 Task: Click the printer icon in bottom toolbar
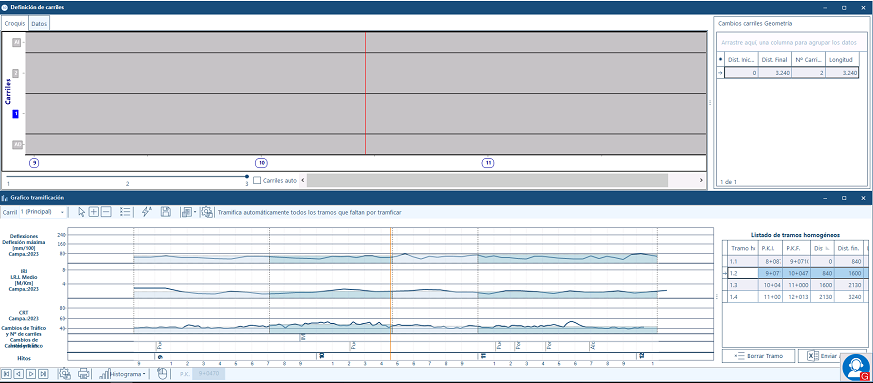84,374
